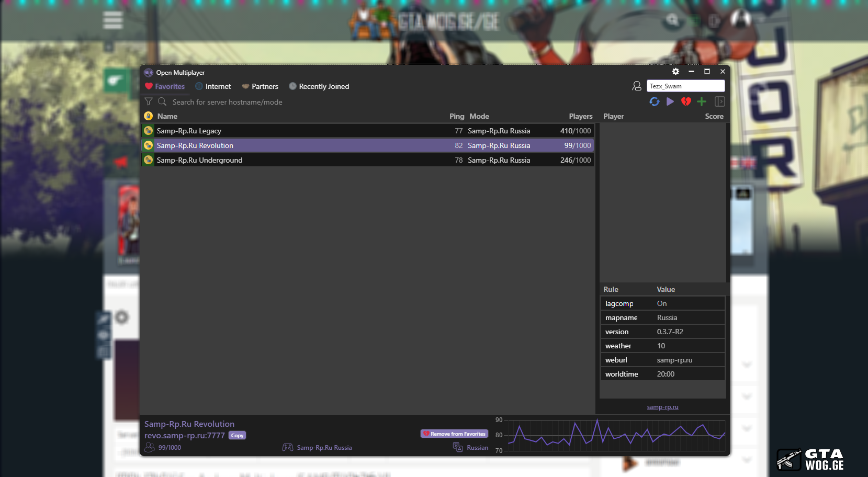Screen dimensions: 868x477
Task: Click the broken heart remove-favorite icon
Action: (x=686, y=101)
